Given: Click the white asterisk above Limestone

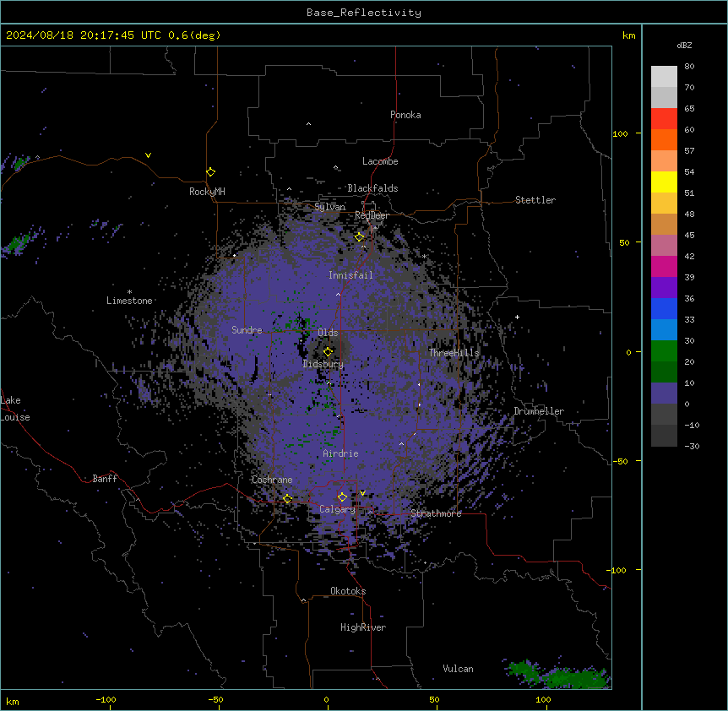Looking at the screenshot, I should pos(129,292).
